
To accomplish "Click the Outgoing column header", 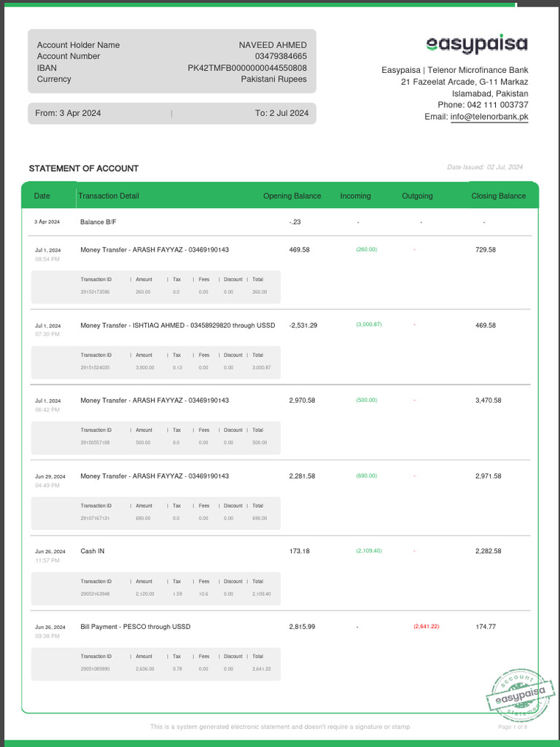I will pyautogui.click(x=417, y=196).
